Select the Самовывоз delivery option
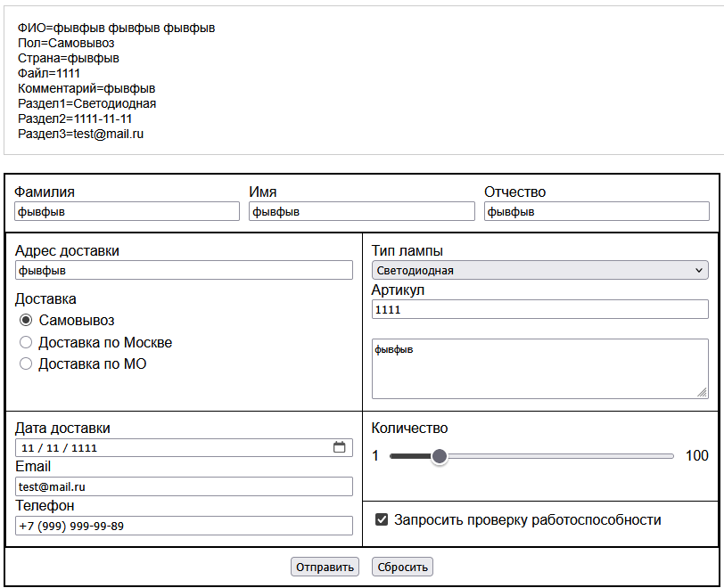 click(x=26, y=321)
